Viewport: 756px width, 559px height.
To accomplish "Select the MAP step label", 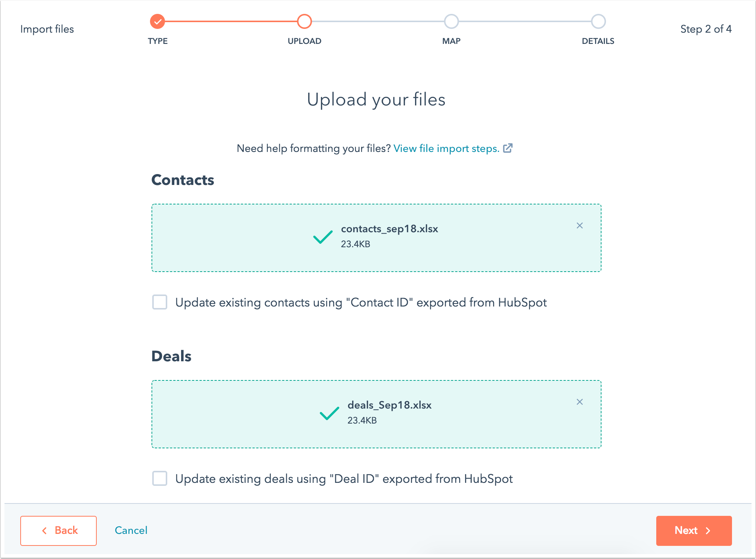I will click(451, 41).
